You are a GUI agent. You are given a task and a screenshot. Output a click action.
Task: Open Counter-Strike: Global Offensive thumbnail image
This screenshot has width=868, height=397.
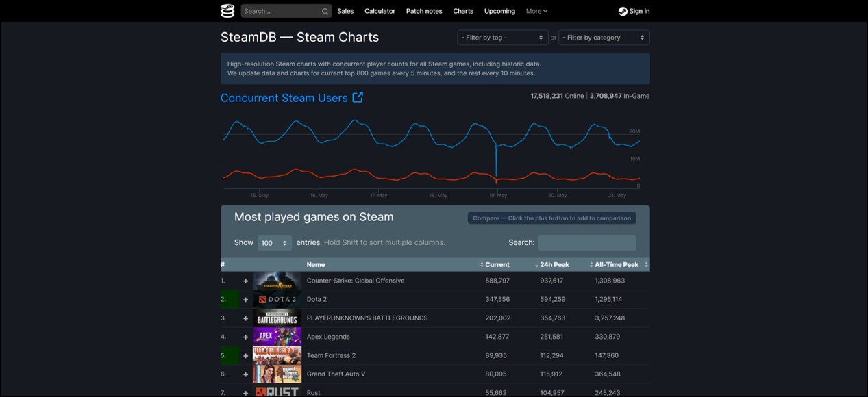click(277, 281)
